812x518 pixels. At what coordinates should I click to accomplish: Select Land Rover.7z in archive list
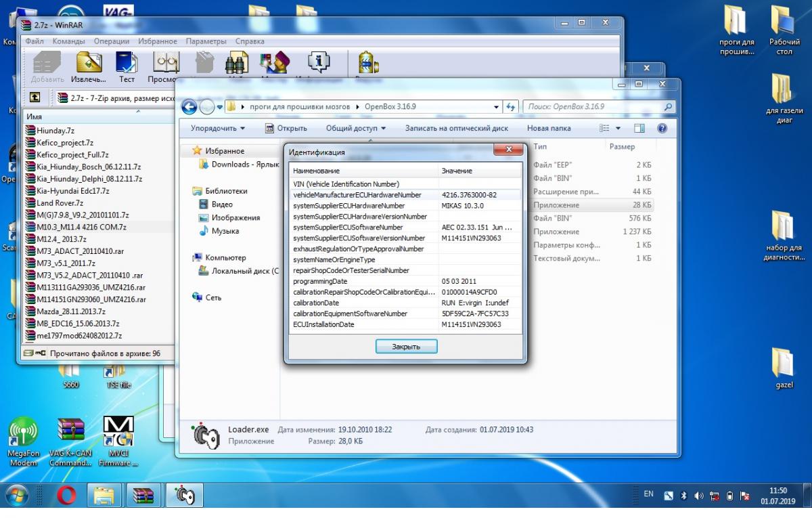click(60, 203)
